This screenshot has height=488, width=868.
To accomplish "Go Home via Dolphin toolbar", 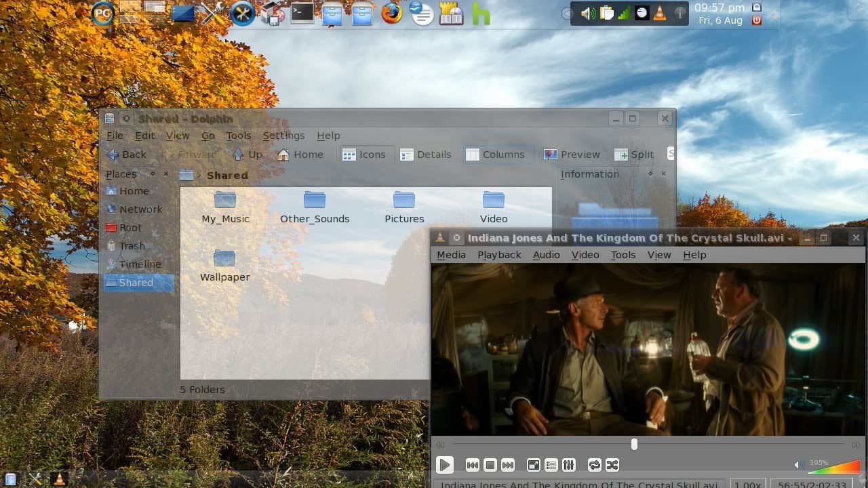I will (x=300, y=155).
